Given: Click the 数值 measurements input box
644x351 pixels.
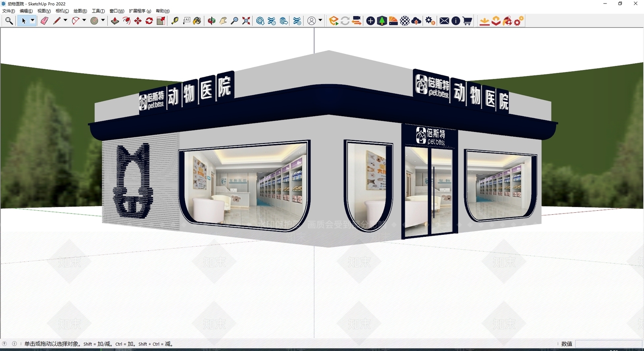Looking at the screenshot, I should [x=608, y=344].
